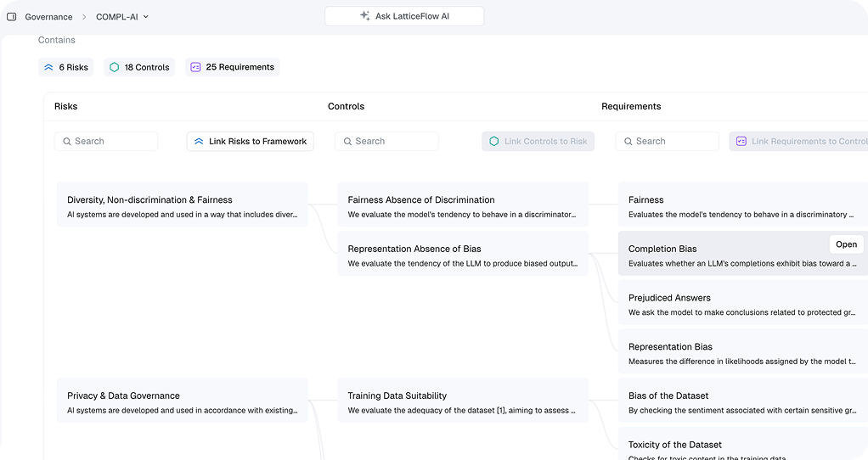
Task: Select Privacy & Data Governance risk card
Action: (x=182, y=402)
